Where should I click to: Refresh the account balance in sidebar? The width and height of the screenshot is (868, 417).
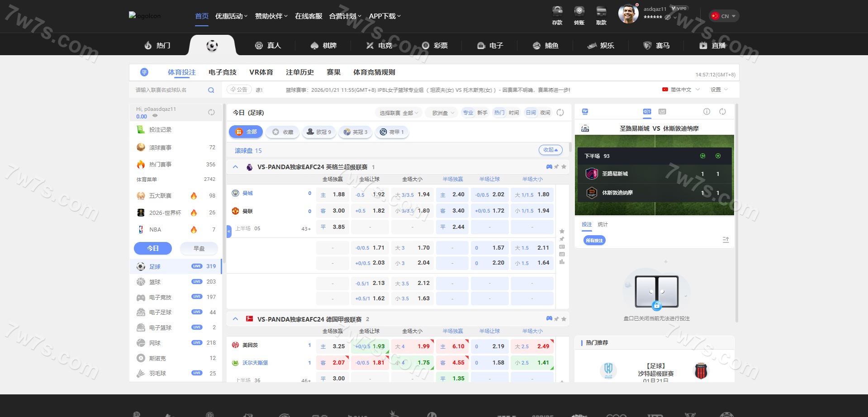211,112
